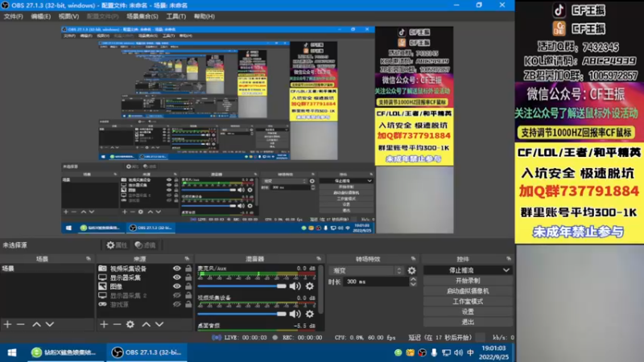Select 显示器采集 2 row in sources list
644x362 pixels.
[x=144, y=295]
